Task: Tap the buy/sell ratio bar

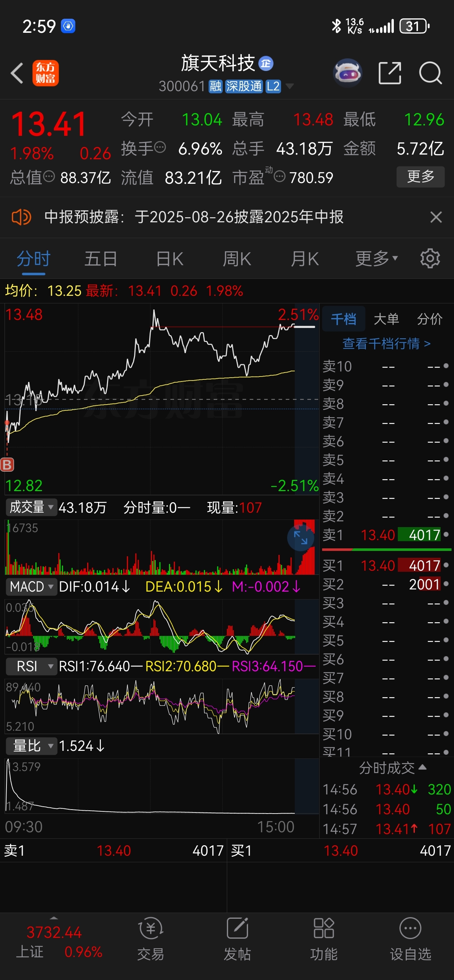Action: point(387,550)
